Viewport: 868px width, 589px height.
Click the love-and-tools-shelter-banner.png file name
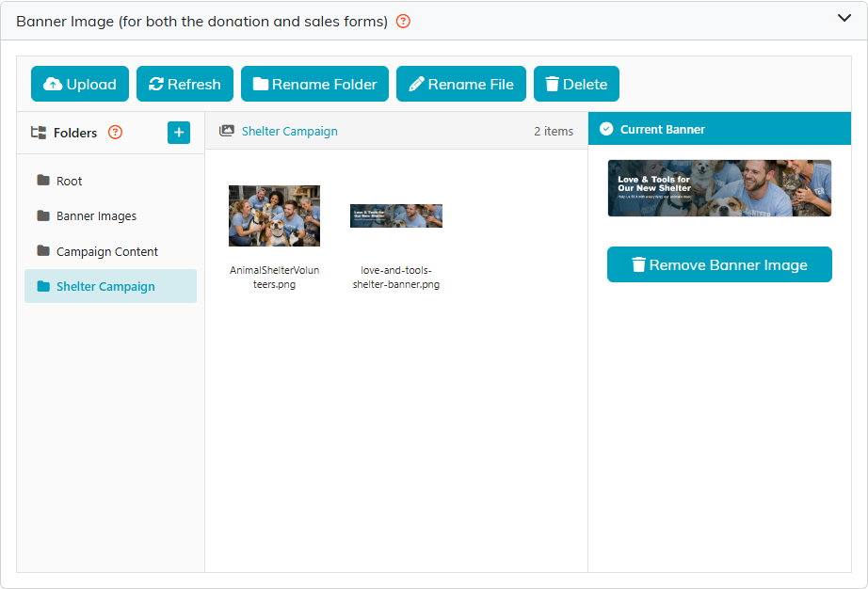point(396,277)
